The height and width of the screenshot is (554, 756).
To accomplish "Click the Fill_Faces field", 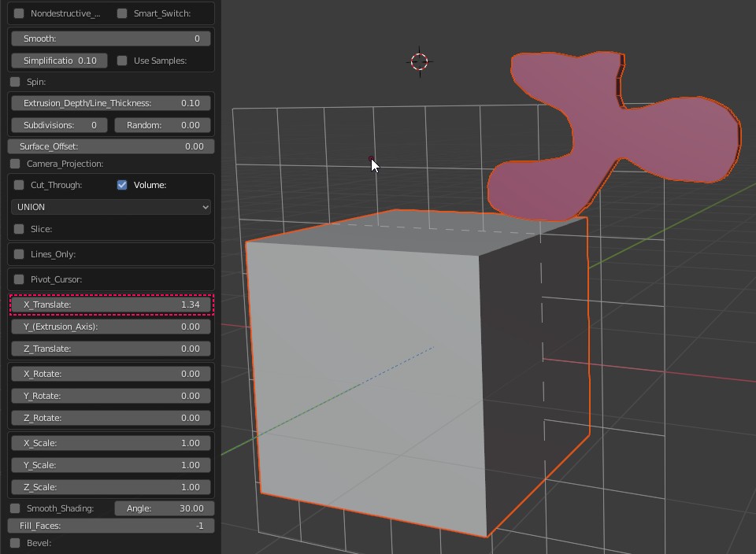I will pos(110,526).
